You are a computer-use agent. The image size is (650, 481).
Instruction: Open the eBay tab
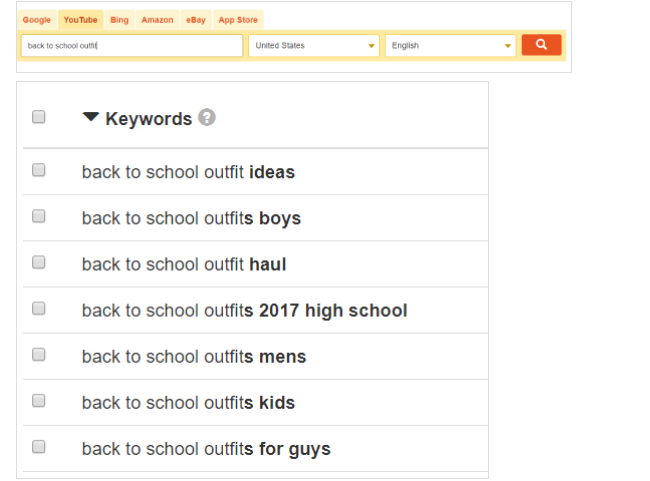coord(196,20)
